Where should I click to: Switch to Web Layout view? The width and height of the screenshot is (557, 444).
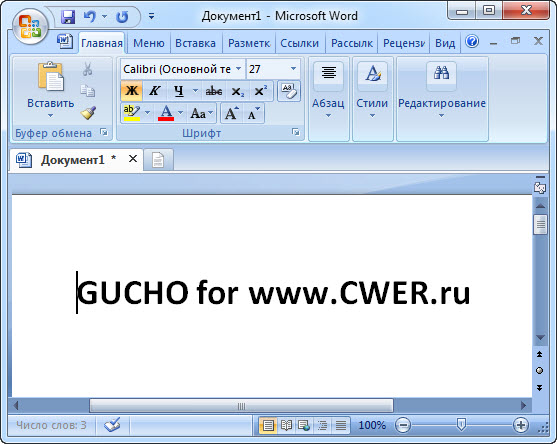pos(304,425)
